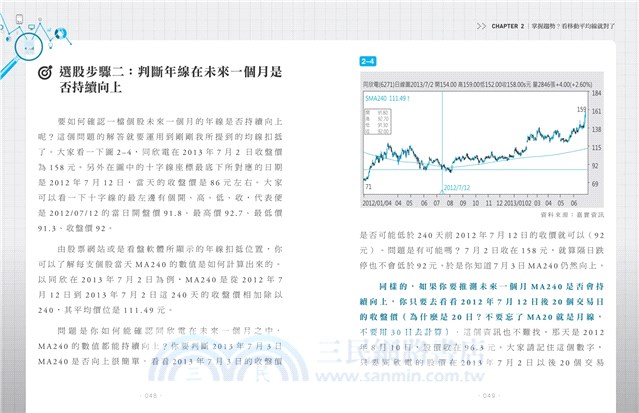Click the y-axis value 184
This screenshot has width=639, height=413.
pos(596,93)
